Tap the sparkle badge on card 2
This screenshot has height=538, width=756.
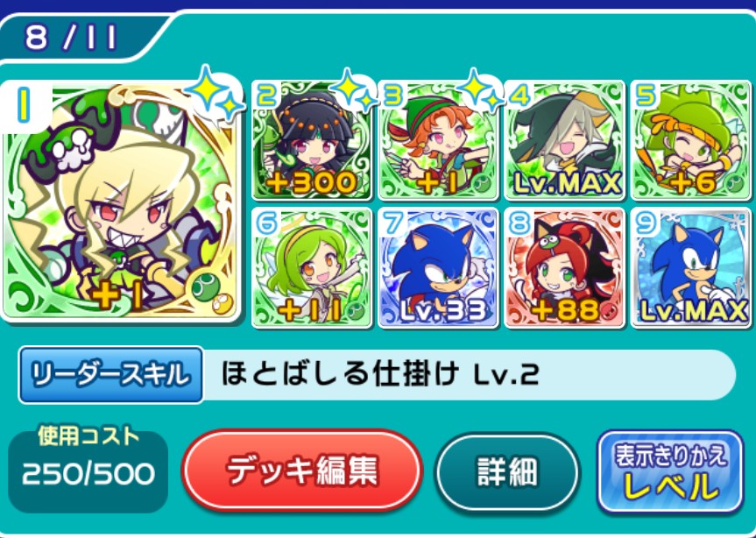click(x=352, y=90)
